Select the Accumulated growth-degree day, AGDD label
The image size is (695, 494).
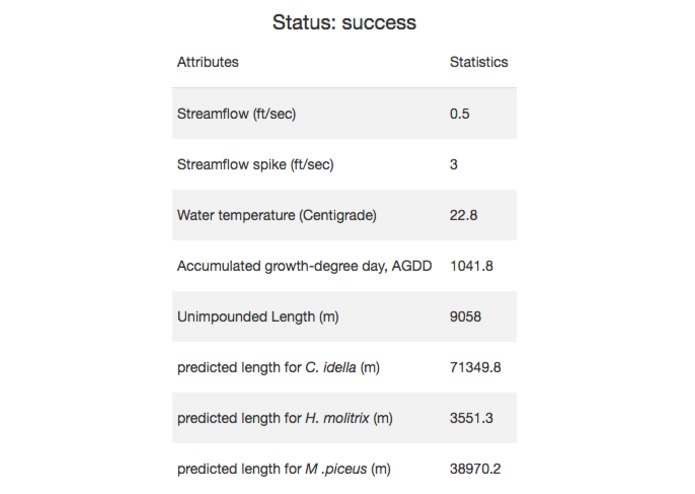click(x=304, y=267)
